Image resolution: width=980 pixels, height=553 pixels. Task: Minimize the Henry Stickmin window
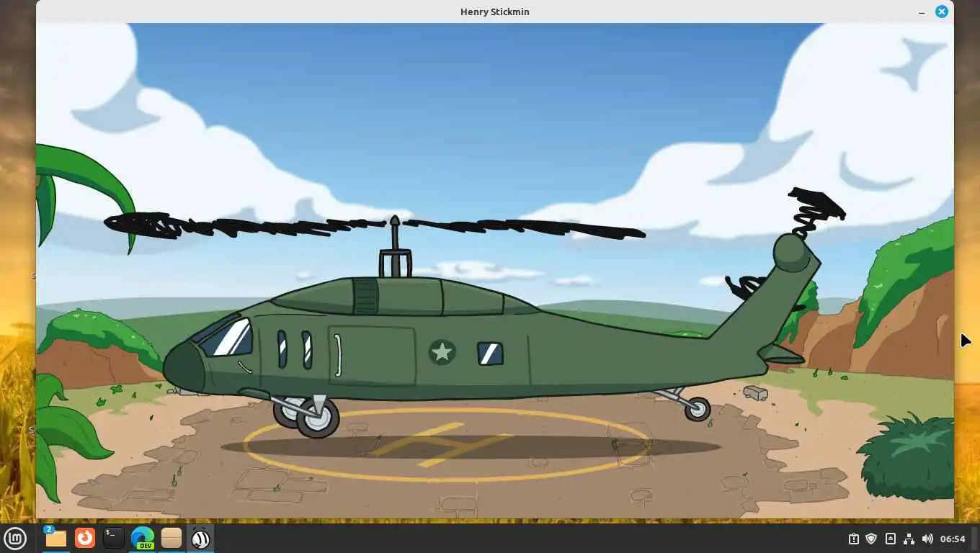click(x=922, y=12)
